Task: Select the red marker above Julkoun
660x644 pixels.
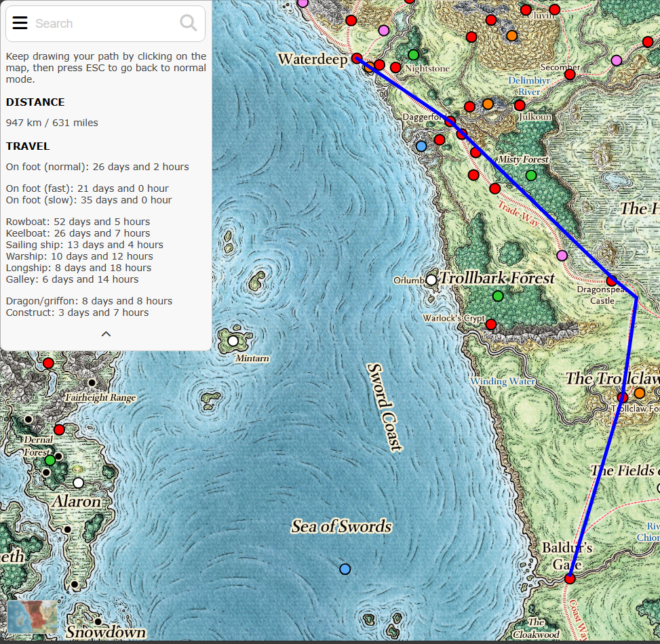Action: [x=520, y=105]
